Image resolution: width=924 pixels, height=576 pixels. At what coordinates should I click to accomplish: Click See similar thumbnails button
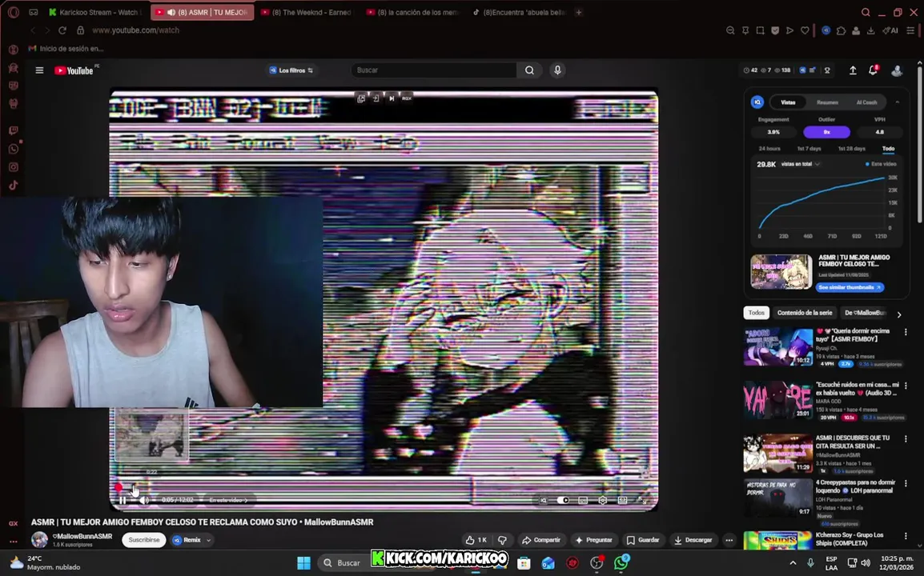(850, 287)
